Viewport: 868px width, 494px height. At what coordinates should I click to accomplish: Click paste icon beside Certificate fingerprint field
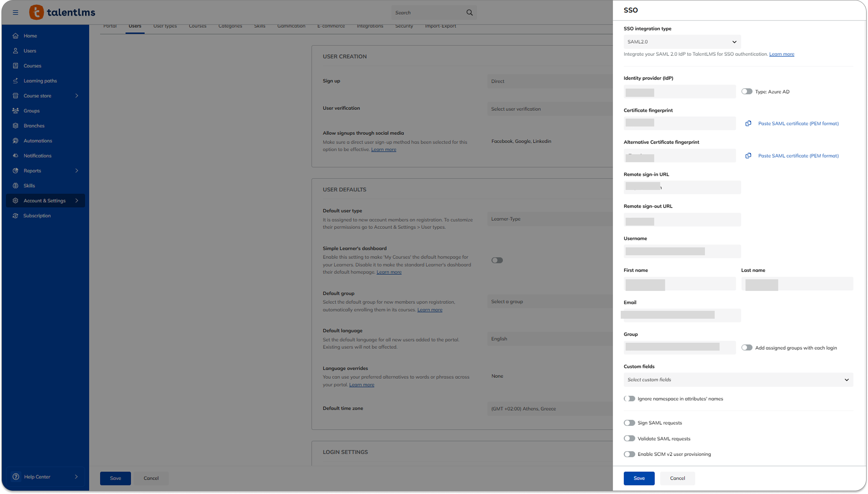[x=748, y=123]
